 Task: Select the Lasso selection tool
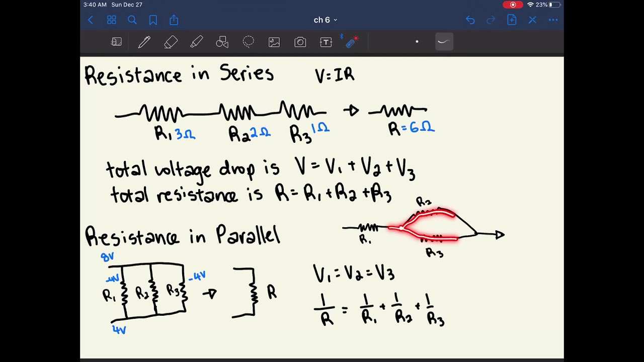coord(249,42)
